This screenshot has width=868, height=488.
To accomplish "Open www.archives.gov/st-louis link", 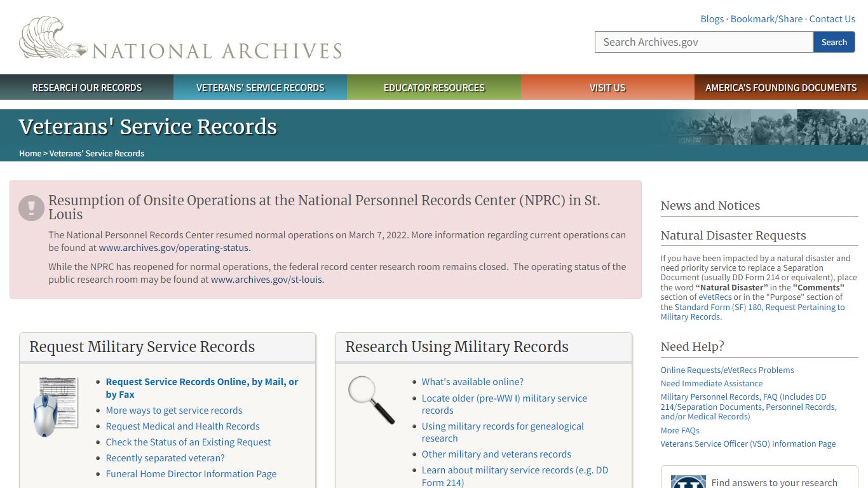I will click(266, 280).
